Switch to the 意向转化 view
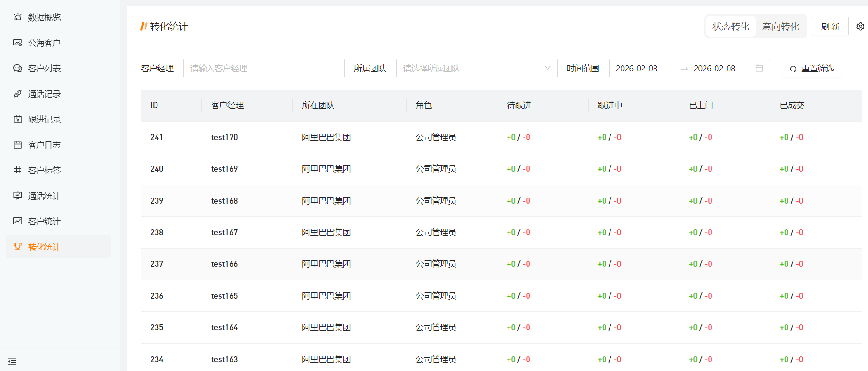This screenshot has height=371, width=868. (780, 26)
